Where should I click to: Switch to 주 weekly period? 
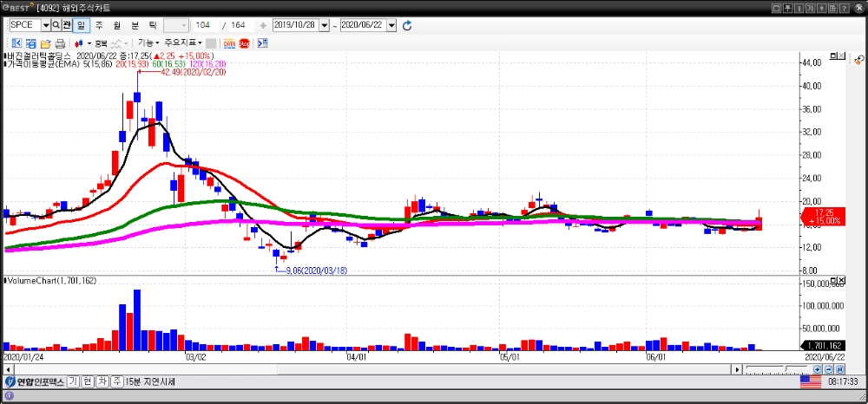pyautogui.click(x=98, y=25)
